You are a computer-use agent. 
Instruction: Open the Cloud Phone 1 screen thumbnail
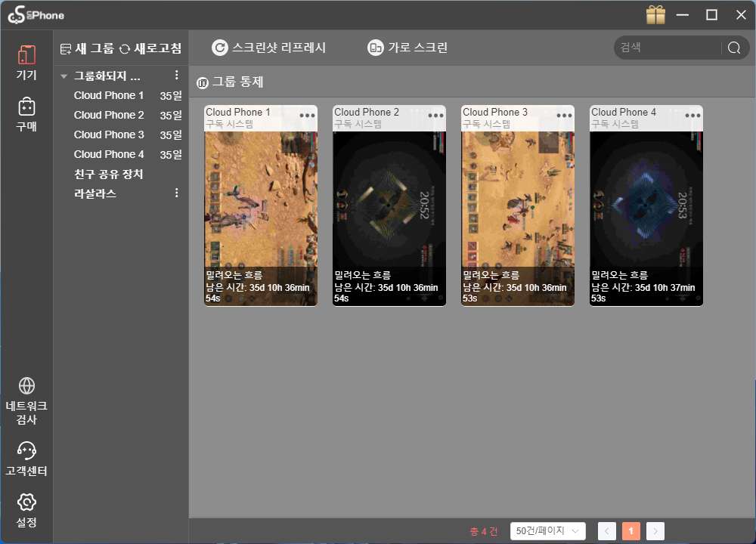click(x=261, y=206)
